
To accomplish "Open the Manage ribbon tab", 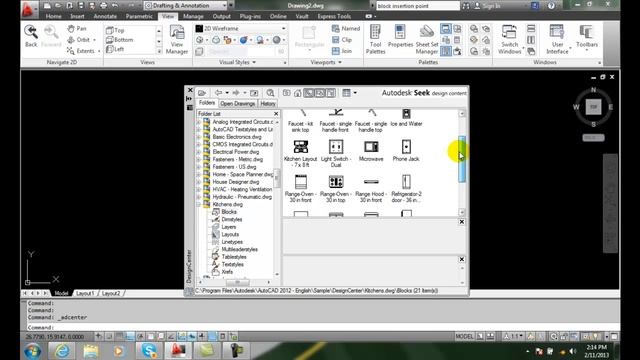I will (x=193, y=16).
